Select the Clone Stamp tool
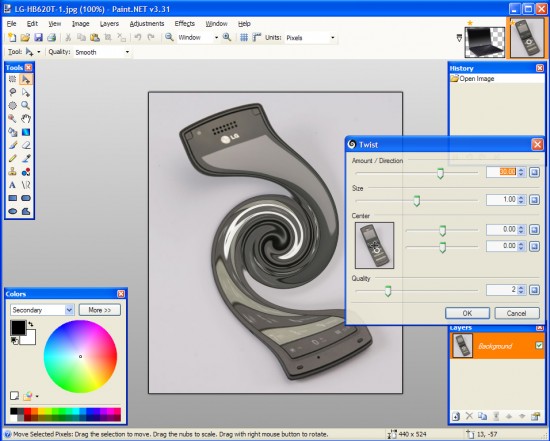This screenshot has width=550, height=441. [x=13, y=172]
